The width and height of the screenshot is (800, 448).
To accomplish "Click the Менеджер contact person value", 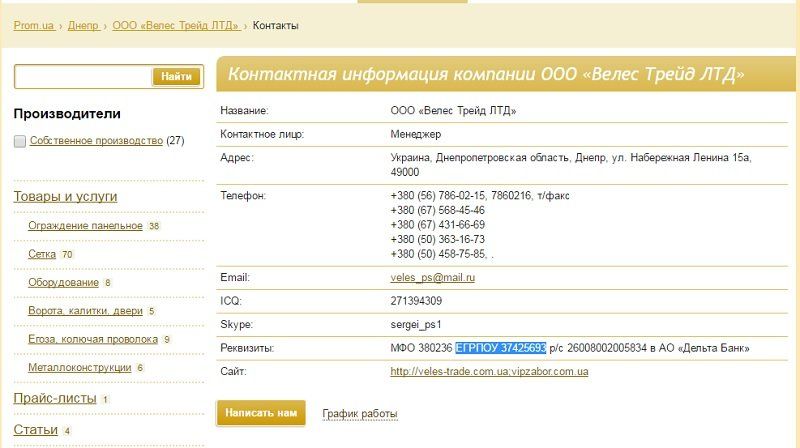I will click(x=416, y=134).
